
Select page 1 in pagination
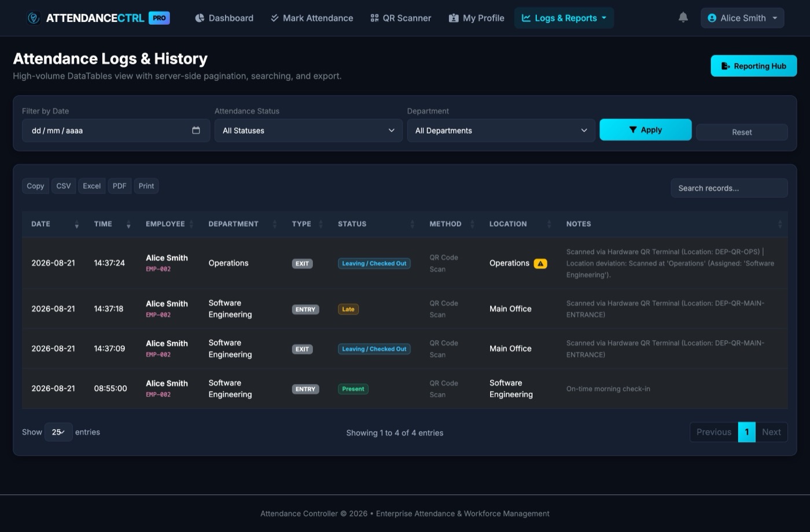click(x=747, y=432)
